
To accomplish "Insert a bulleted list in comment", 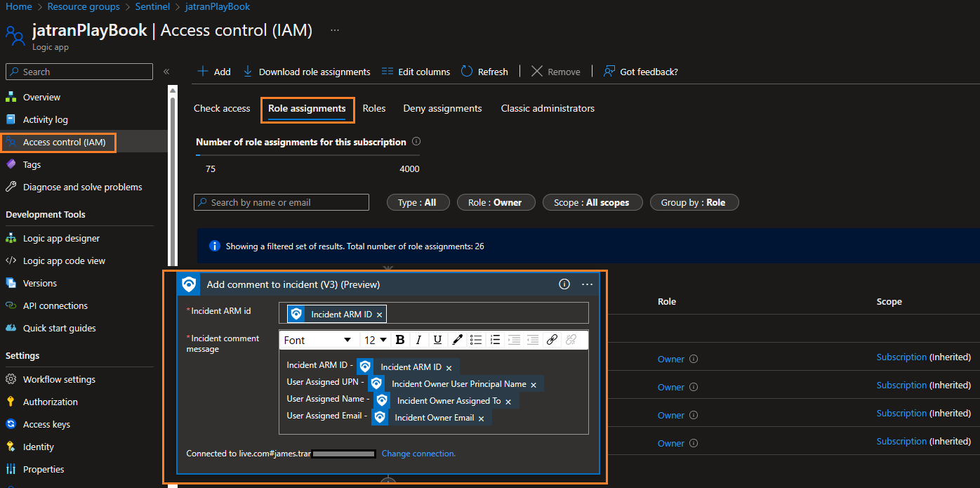I will (476, 340).
